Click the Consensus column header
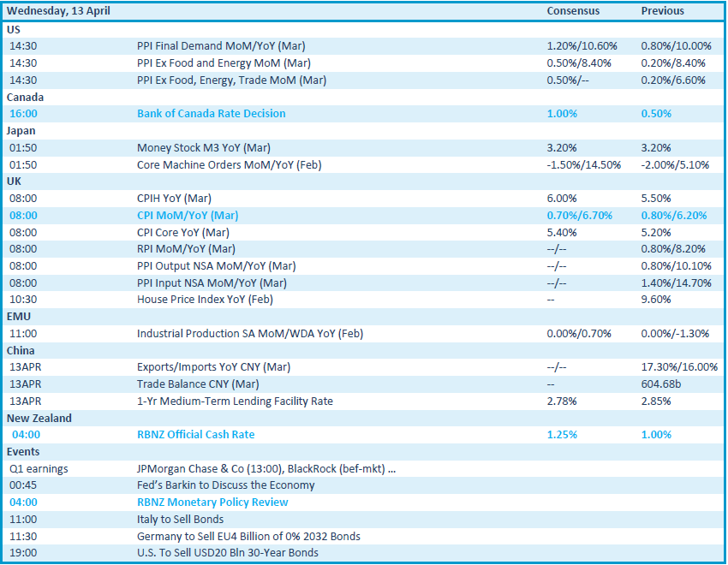 click(x=573, y=11)
